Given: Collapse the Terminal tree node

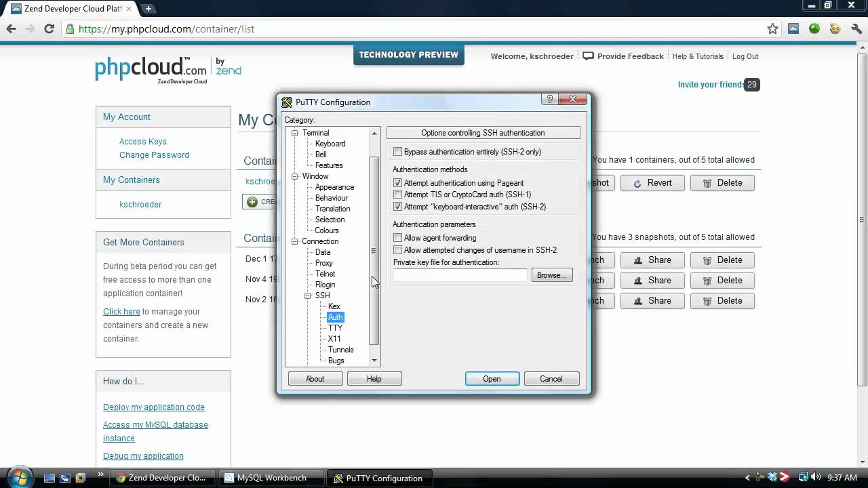Looking at the screenshot, I should click(295, 133).
